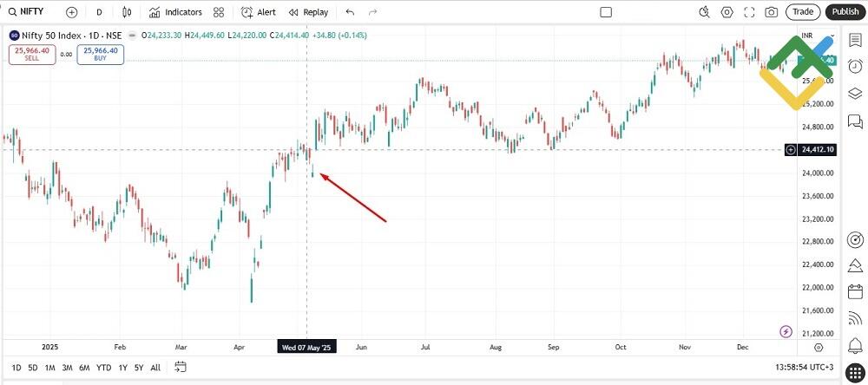Viewport: 868px width, 385px height.
Task: Click the Publish button
Action: tap(845, 12)
